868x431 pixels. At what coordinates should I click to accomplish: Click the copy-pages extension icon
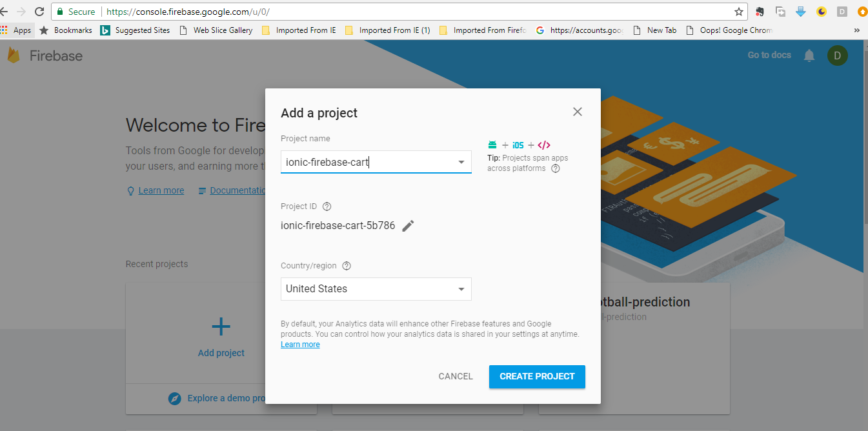pyautogui.click(x=781, y=12)
